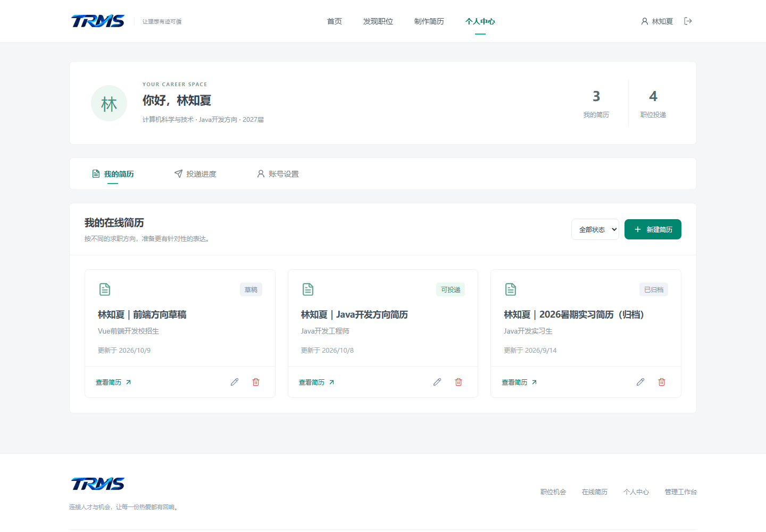766x532 pixels.
Task: Delete the Java开发方向简历 with trash icon
Action: [x=459, y=382]
